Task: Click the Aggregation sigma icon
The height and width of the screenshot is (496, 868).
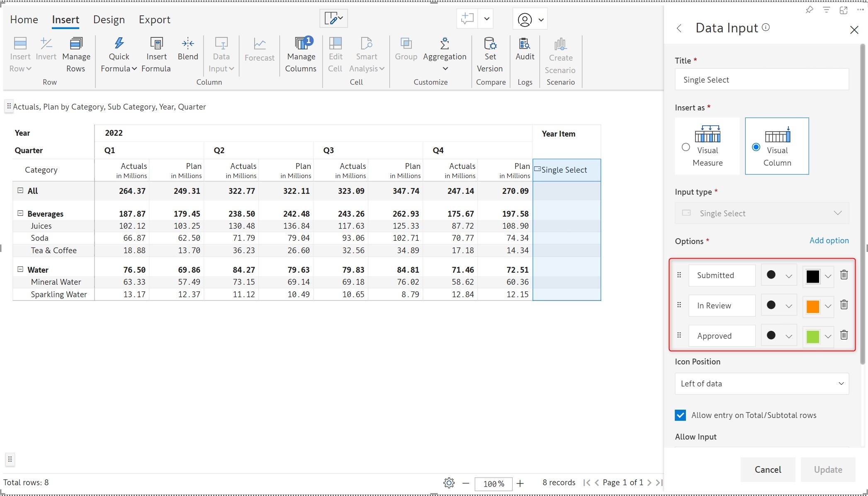Action: click(445, 43)
